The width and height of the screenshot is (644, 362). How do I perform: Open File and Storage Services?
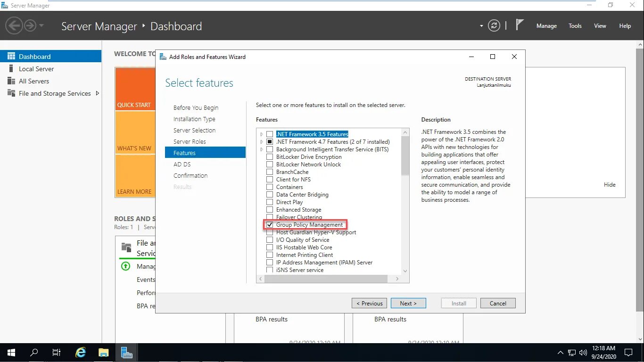(50, 93)
